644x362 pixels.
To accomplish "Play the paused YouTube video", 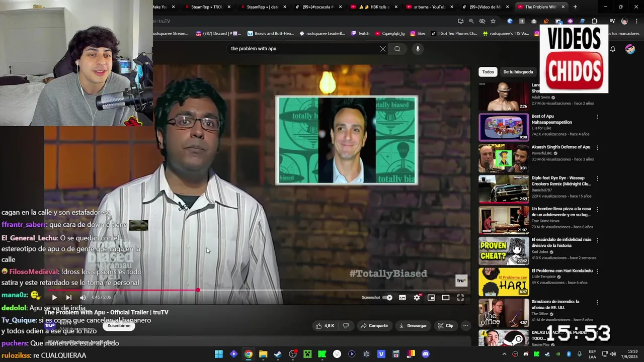I will tap(54, 298).
